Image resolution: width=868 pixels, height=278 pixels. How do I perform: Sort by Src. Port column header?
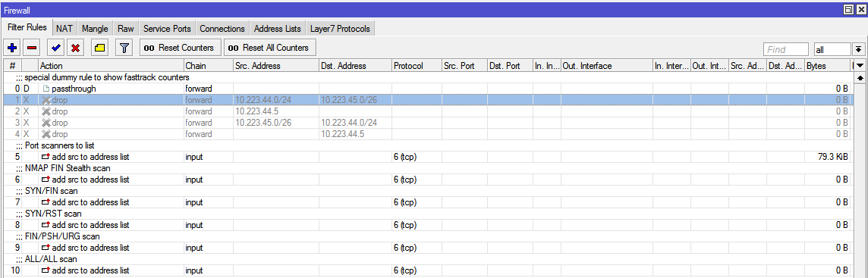[x=464, y=66]
